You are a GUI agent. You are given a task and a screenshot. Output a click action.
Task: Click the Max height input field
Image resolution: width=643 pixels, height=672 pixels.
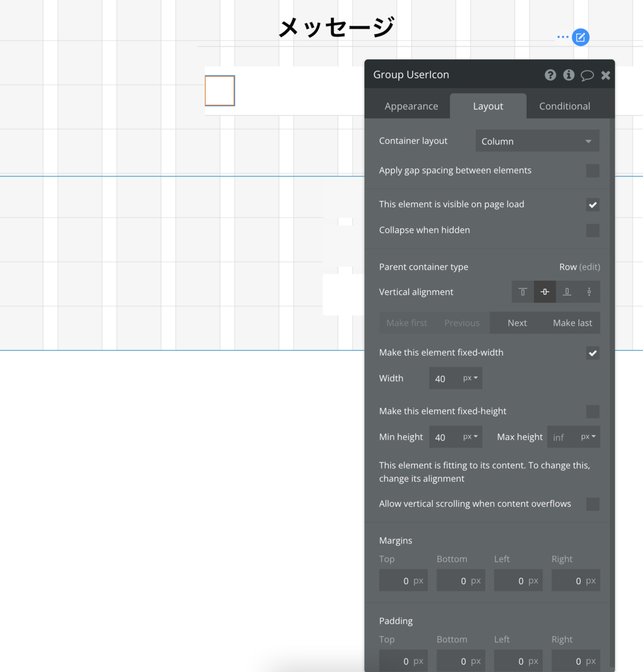tap(562, 437)
